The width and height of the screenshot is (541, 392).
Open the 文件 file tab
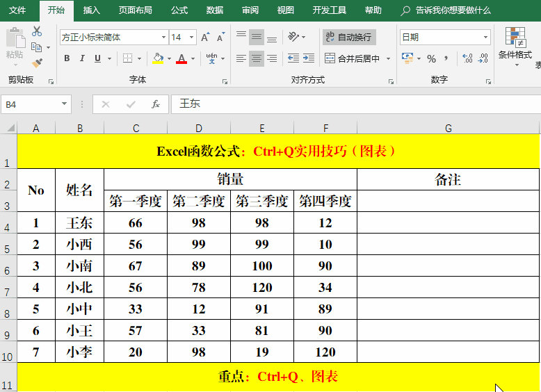point(17,10)
